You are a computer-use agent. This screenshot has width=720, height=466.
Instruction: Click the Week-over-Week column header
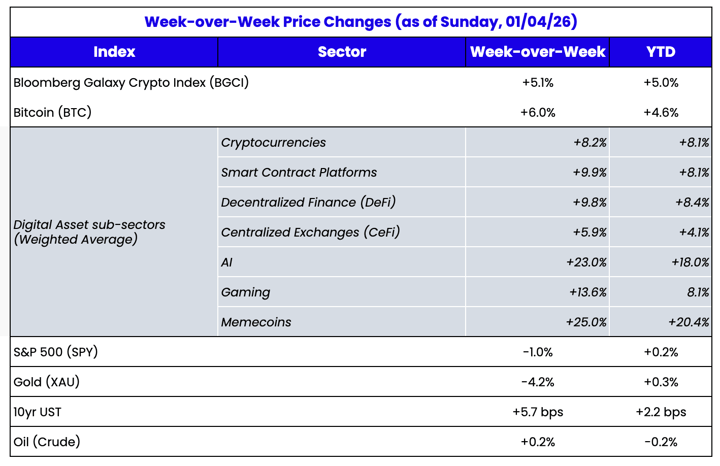point(538,52)
